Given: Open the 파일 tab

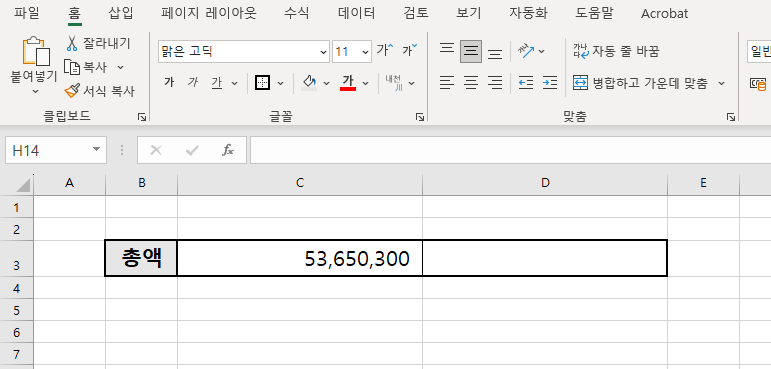Looking at the screenshot, I should tap(27, 13).
